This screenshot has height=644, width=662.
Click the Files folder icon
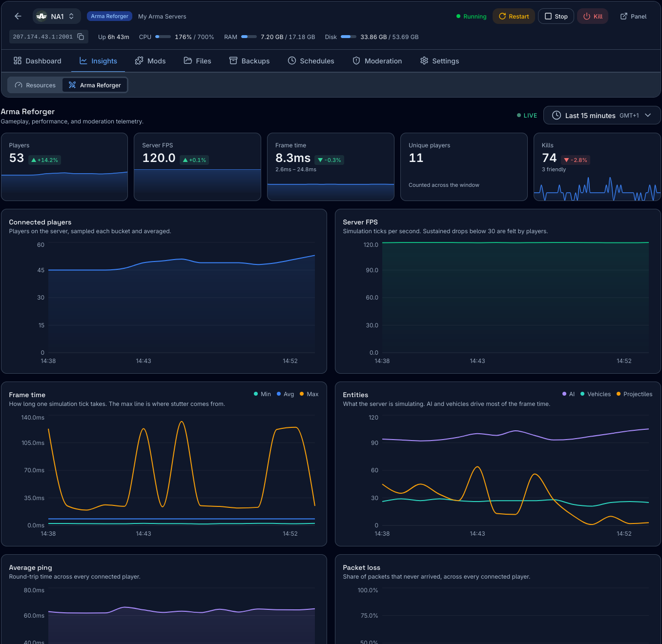187,60
